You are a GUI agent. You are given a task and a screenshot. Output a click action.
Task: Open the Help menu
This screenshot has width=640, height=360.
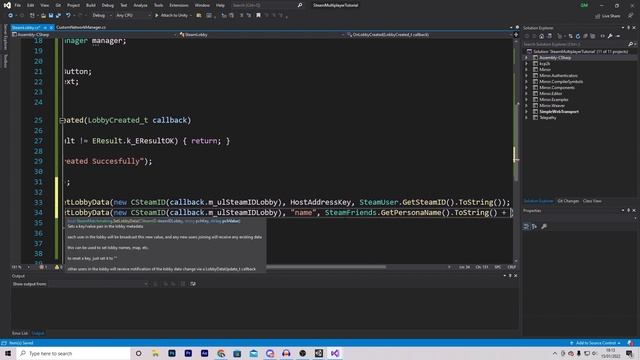click(220, 5)
